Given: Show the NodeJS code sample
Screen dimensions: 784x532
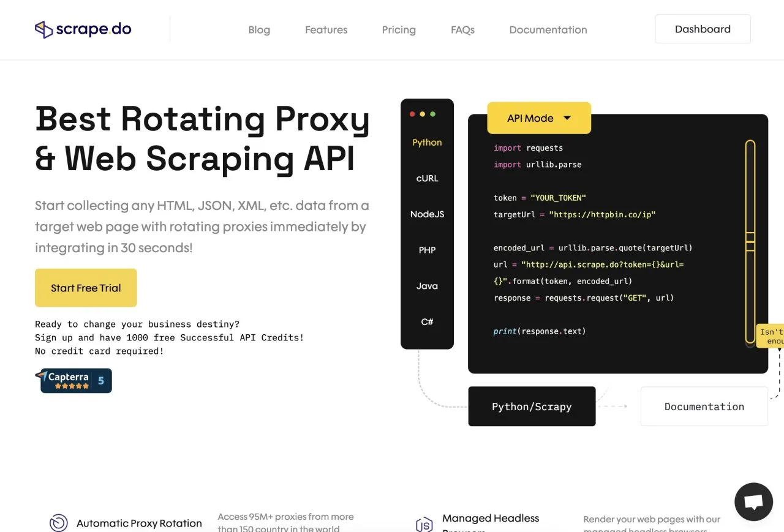Looking at the screenshot, I should 427,214.
